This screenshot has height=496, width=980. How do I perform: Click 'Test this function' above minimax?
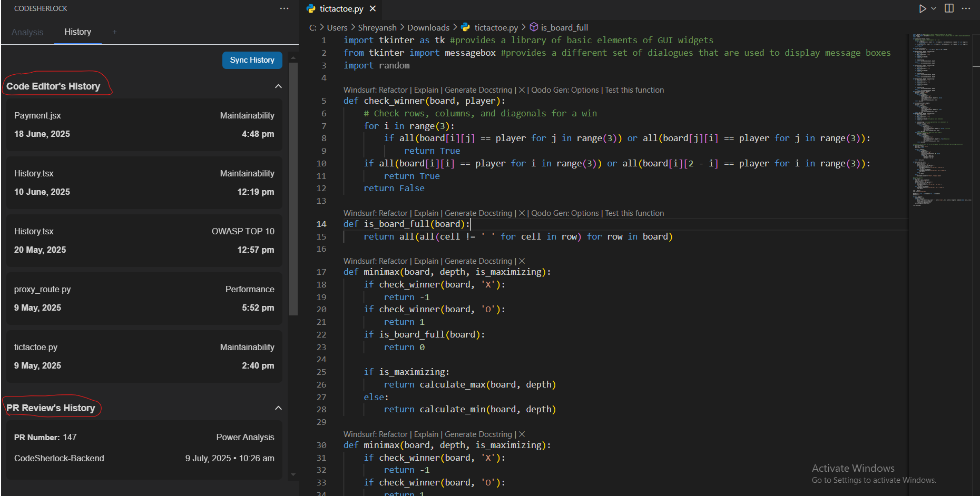point(634,213)
